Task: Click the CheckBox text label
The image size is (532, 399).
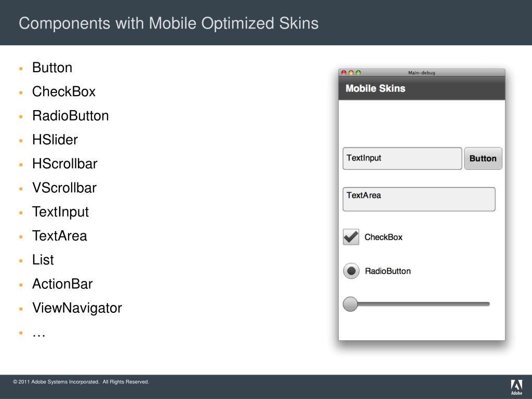Action: pos(383,237)
